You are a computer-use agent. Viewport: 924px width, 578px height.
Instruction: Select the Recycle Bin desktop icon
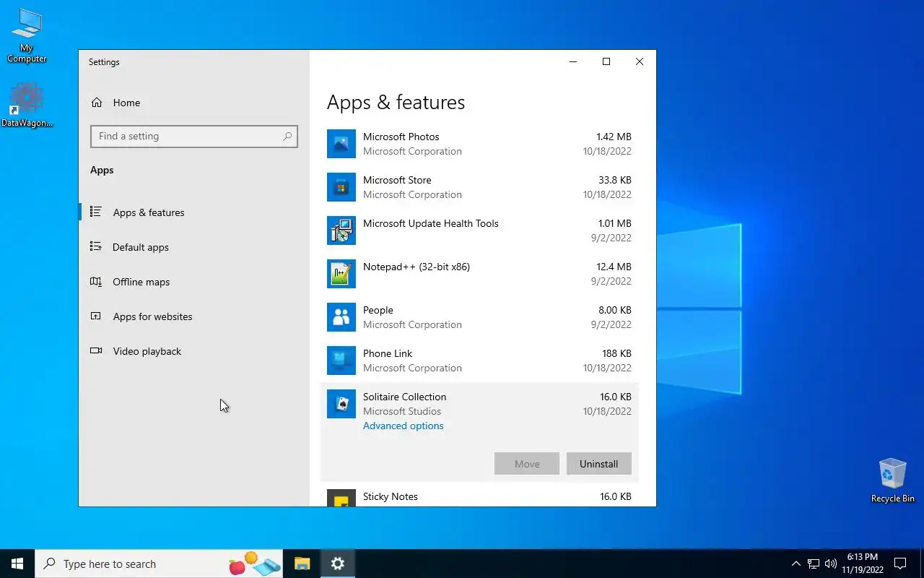[x=892, y=480]
